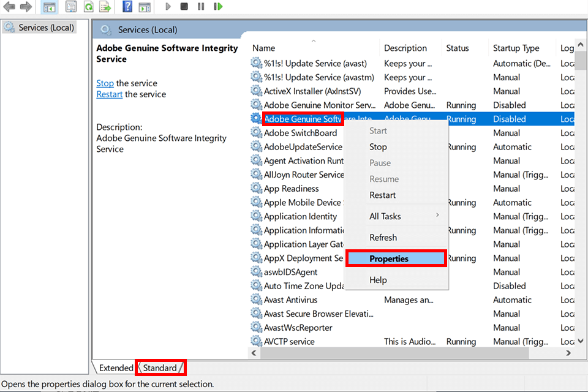Image resolution: width=588 pixels, height=392 pixels.
Task: Open Help via blue question-mark icon
Action: 127,7
